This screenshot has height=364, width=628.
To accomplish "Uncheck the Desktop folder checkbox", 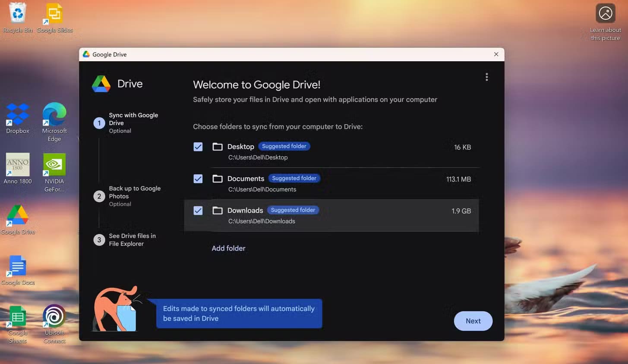I will click(198, 147).
